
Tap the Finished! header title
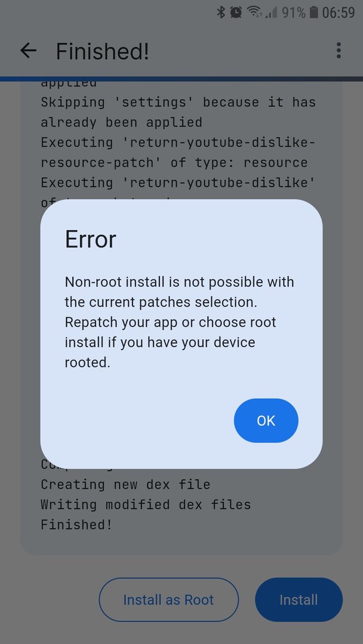pos(102,51)
